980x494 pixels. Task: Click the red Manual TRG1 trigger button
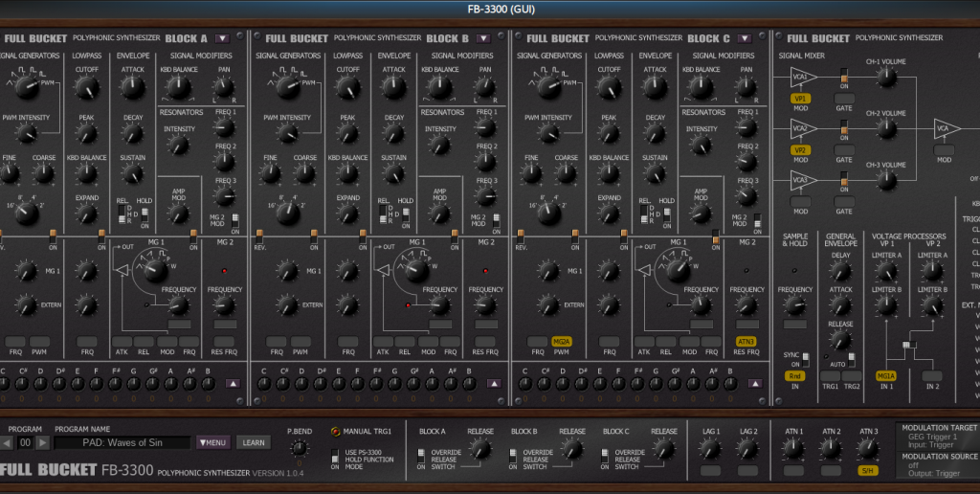336,432
